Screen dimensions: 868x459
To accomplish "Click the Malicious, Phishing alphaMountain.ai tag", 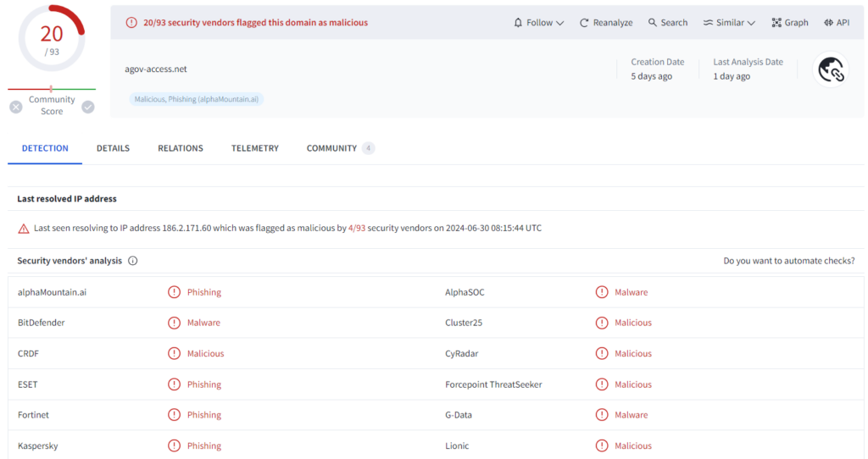I will pos(197,99).
